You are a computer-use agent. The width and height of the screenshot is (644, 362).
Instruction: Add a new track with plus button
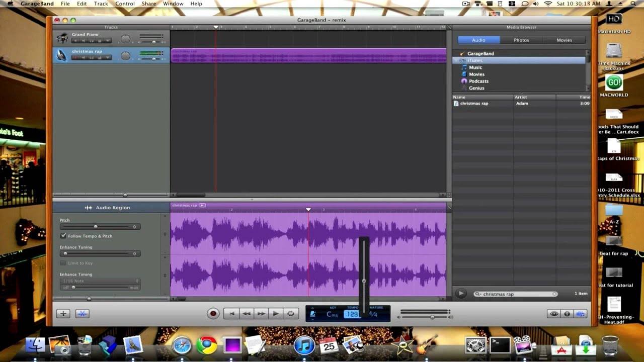click(x=63, y=313)
